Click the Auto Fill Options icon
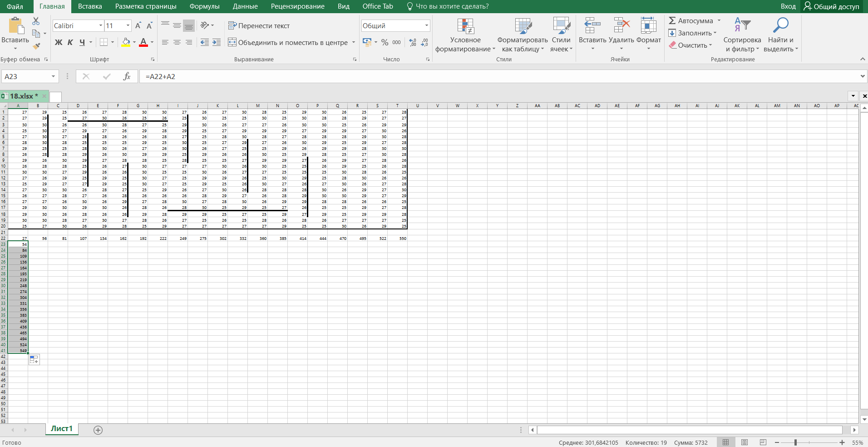This screenshot has width=868, height=447. click(x=34, y=360)
